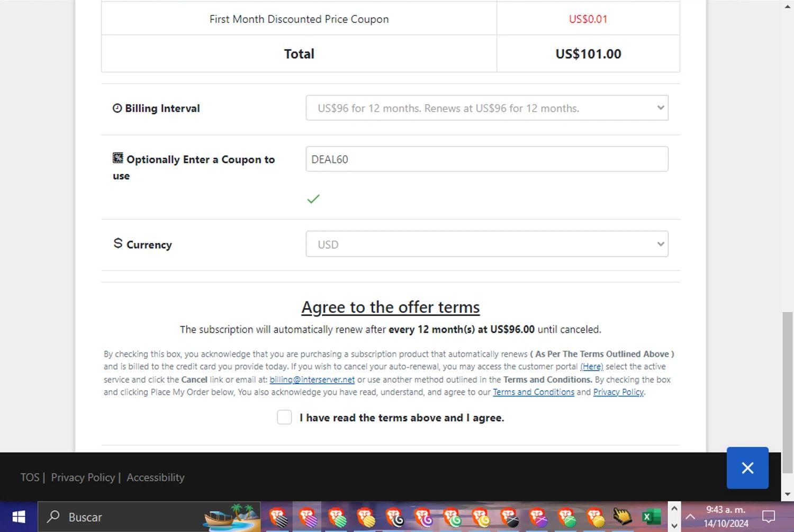Open the pointing hand app in taskbar

coord(623,517)
